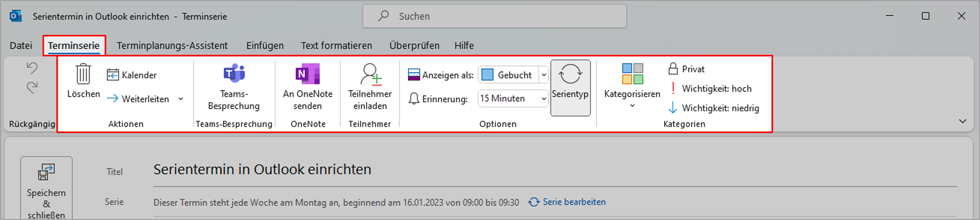Click the undo arrow icon
This screenshot has height=220, width=980.
click(32, 68)
